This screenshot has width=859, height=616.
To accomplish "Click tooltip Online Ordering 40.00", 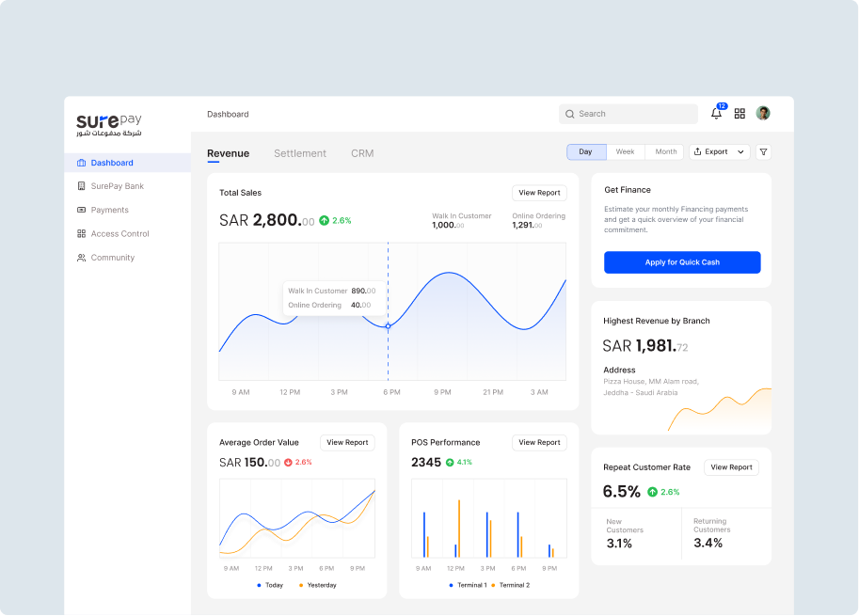I will [x=329, y=306].
